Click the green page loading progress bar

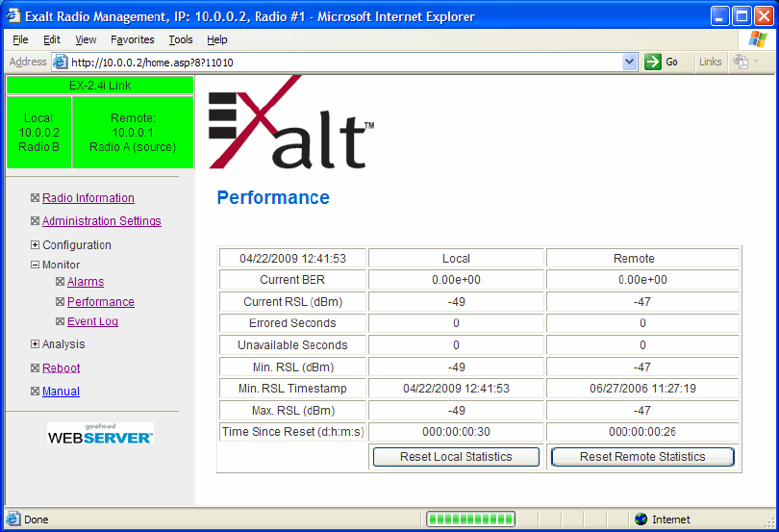[x=470, y=519]
